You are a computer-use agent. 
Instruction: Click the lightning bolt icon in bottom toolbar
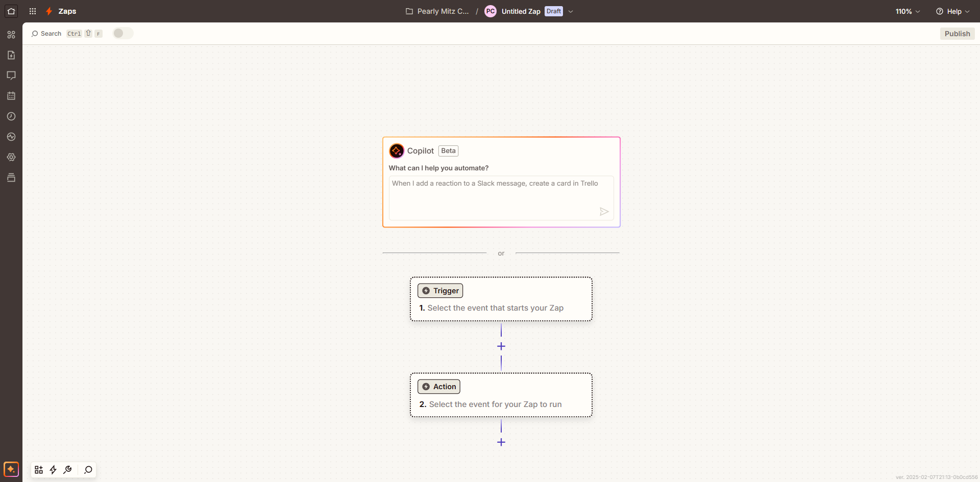click(x=53, y=470)
